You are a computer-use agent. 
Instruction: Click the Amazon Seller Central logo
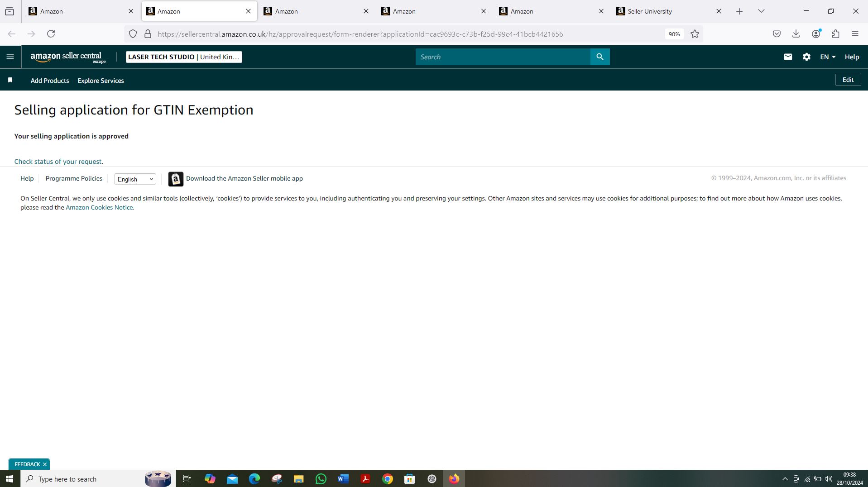click(x=68, y=57)
